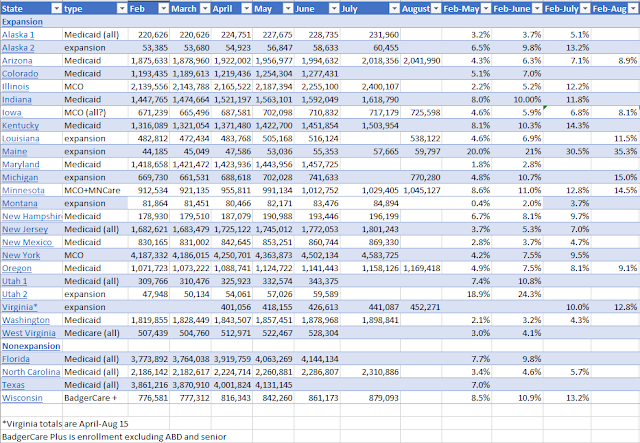Open the July column filter dropdown
This screenshot has height=443, width=640.
(394, 9)
